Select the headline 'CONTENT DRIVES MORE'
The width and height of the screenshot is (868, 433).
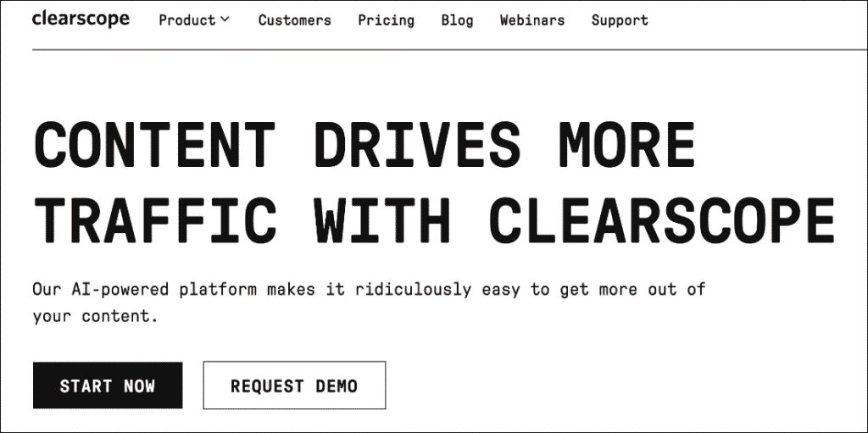coord(364,146)
